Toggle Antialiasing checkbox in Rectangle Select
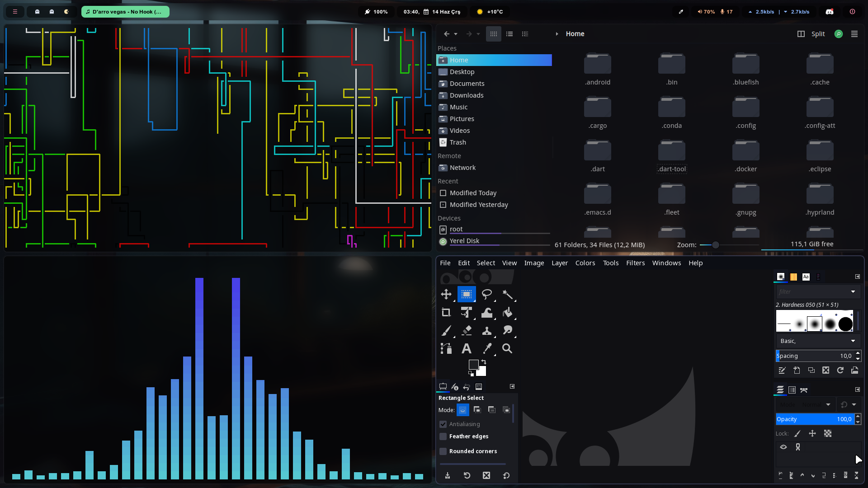868x488 pixels. click(443, 424)
